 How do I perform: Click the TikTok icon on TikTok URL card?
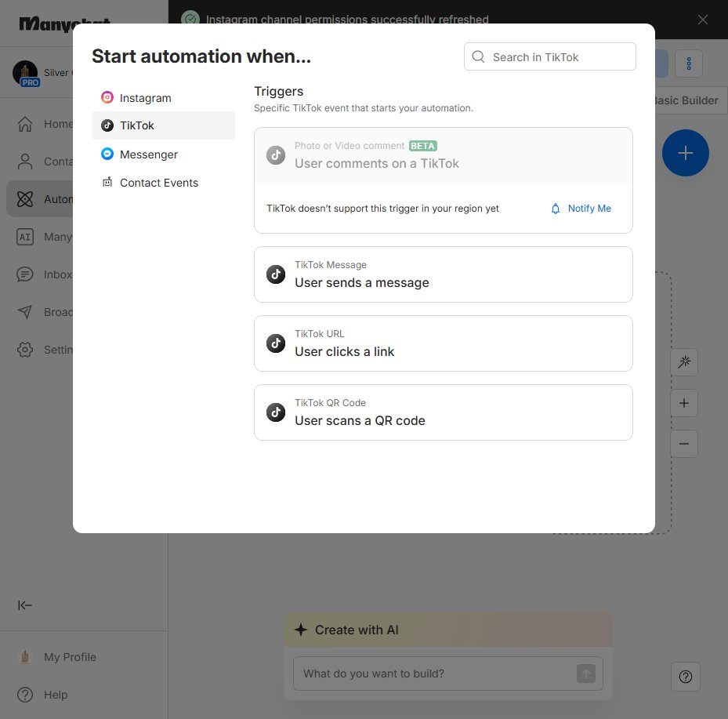tap(276, 343)
